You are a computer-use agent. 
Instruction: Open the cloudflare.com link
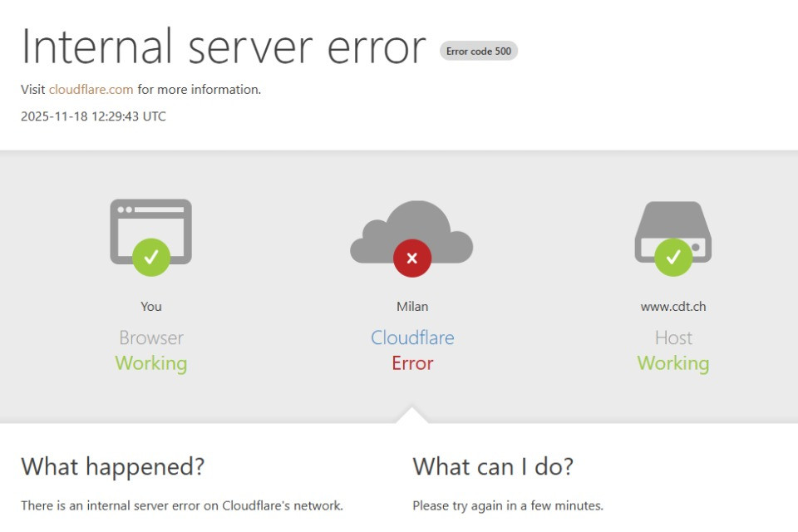click(x=92, y=89)
